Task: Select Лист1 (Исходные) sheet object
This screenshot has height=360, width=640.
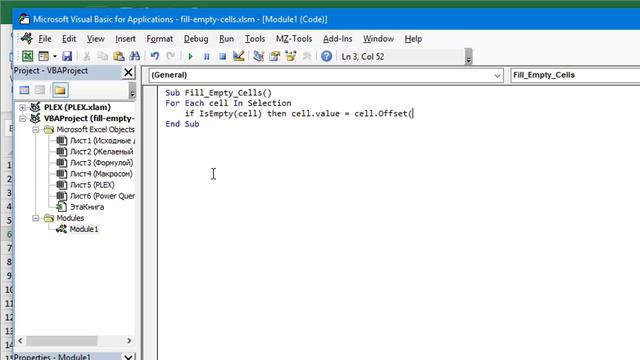Action: pyautogui.click(x=102, y=140)
